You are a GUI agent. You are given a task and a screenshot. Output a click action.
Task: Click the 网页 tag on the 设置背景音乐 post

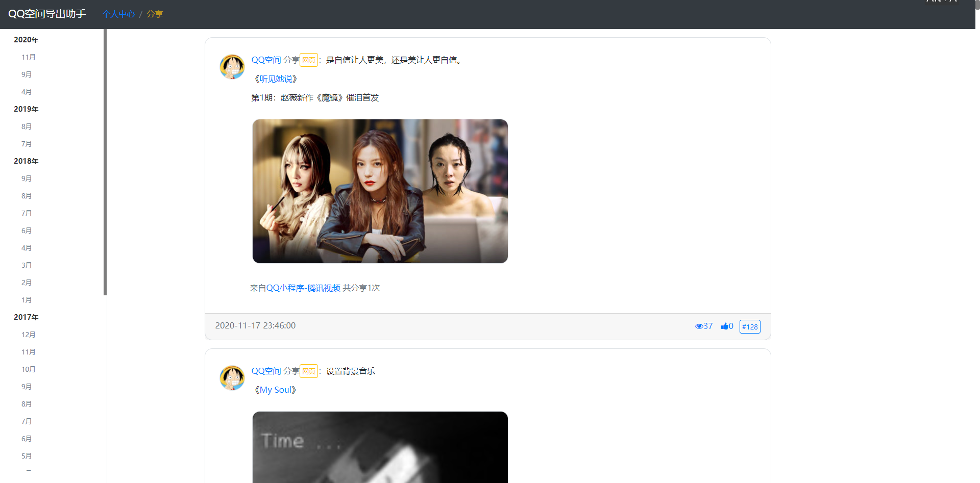[x=309, y=371]
